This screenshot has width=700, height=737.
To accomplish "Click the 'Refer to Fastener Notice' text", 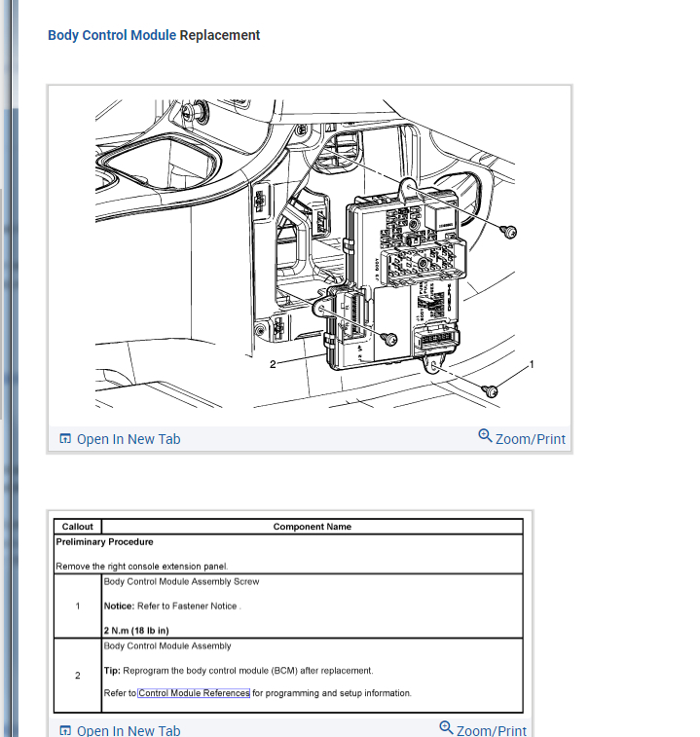I will (x=187, y=606).
